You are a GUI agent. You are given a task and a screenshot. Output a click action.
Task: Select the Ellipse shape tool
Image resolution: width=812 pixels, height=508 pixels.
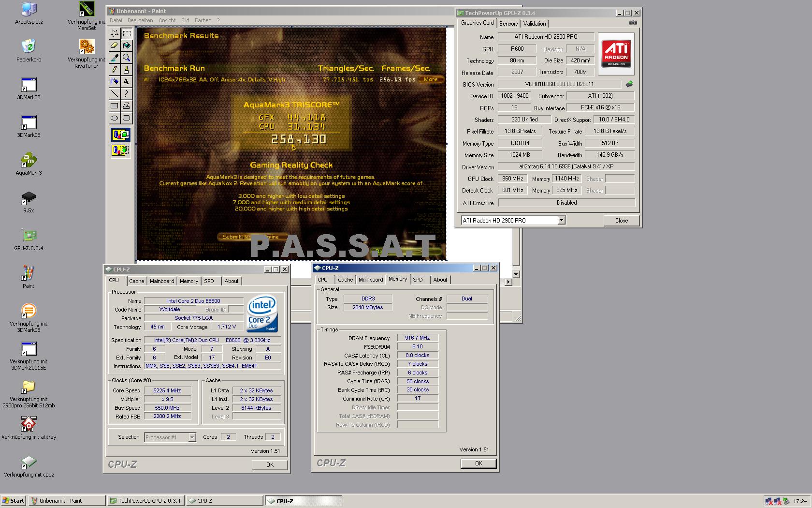click(115, 118)
